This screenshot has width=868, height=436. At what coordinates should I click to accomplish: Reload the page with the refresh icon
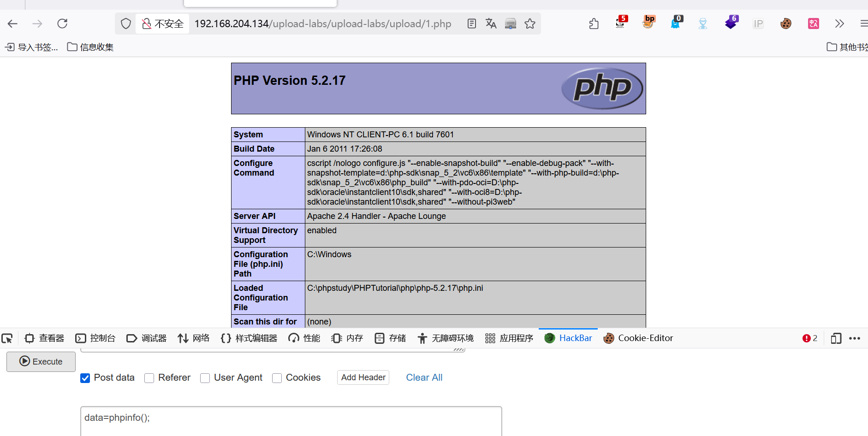click(62, 24)
